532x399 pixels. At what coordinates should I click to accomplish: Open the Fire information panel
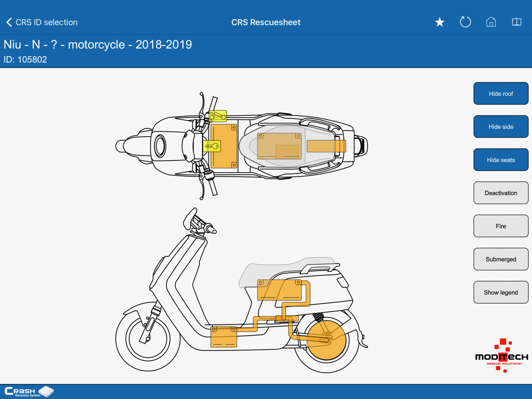point(501,226)
